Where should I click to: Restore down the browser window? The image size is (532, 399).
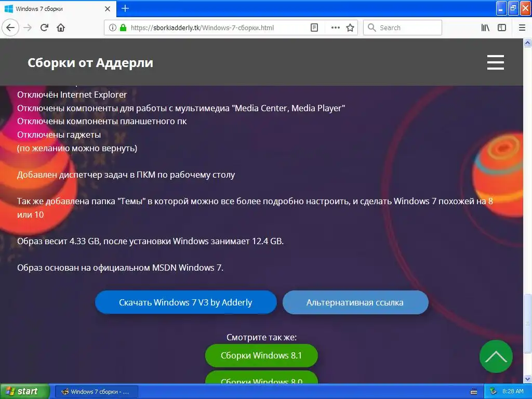513,8
